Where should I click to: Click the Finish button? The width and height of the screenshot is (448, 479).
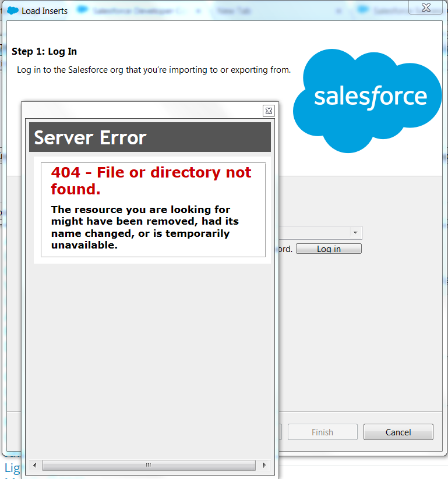(322, 432)
